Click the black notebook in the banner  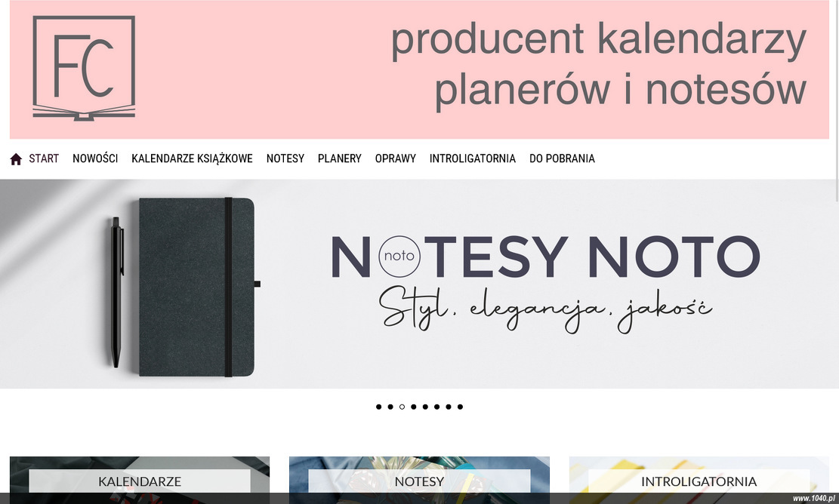pyautogui.click(x=197, y=287)
